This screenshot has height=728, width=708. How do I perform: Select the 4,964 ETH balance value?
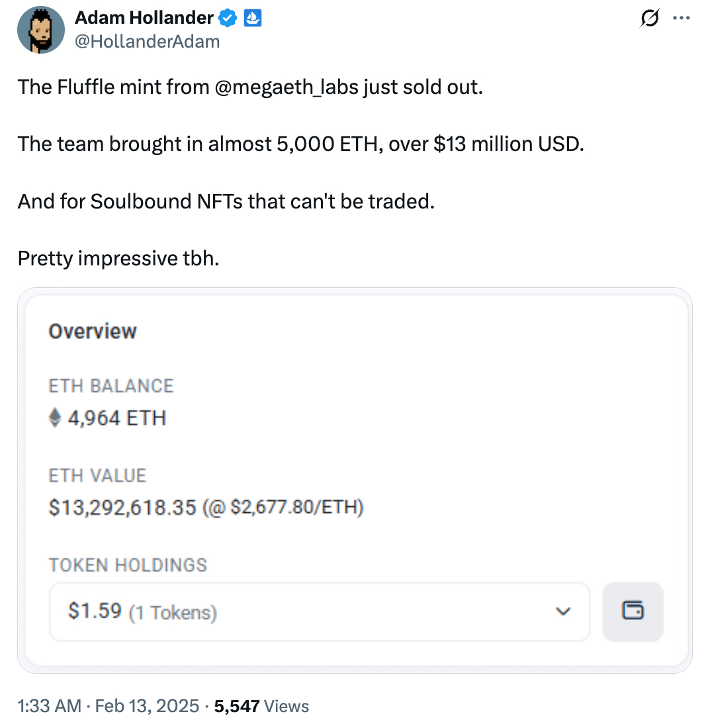click(116, 418)
